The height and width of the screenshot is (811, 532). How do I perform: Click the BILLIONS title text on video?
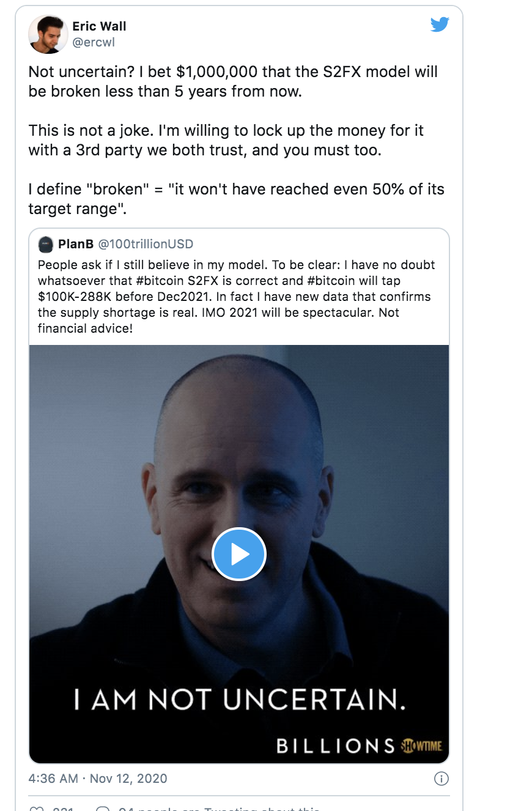[x=335, y=746]
